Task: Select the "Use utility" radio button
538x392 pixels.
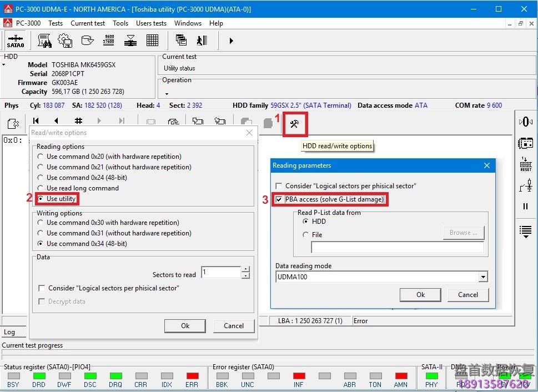Action: pos(41,199)
